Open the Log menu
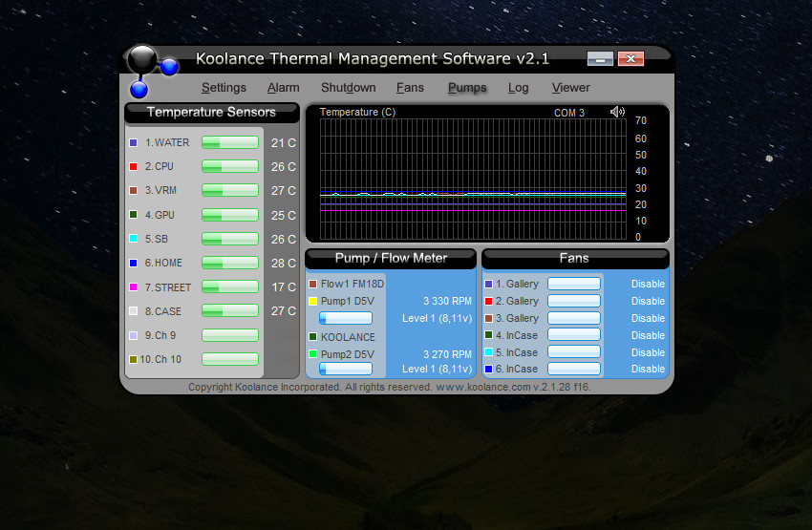Viewport: 812px width, 530px height. [519, 88]
